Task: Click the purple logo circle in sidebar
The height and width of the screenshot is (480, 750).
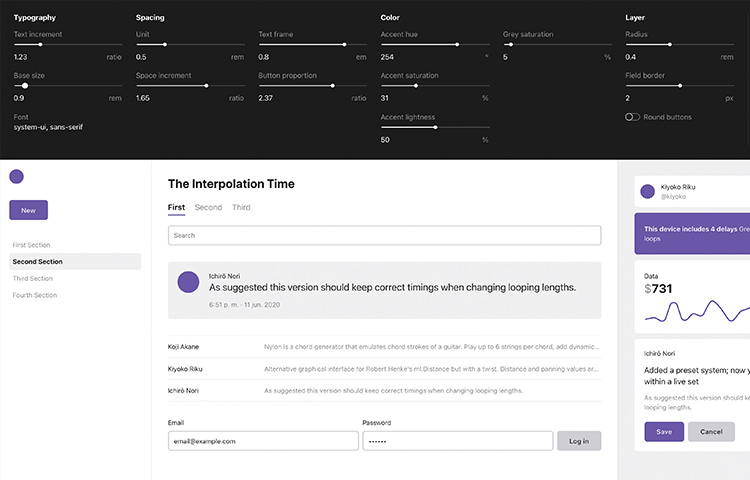Action: [x=16, y=176]
